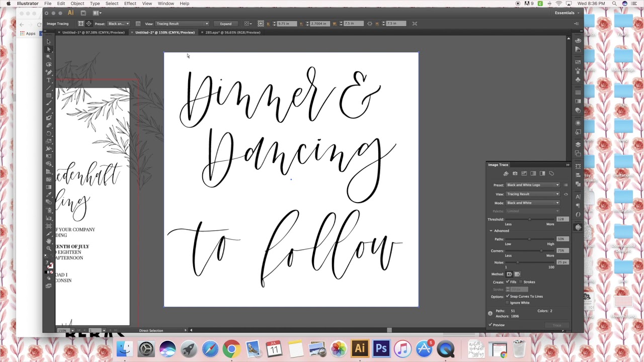Open Manage Presets list icon

pos(566,185)
